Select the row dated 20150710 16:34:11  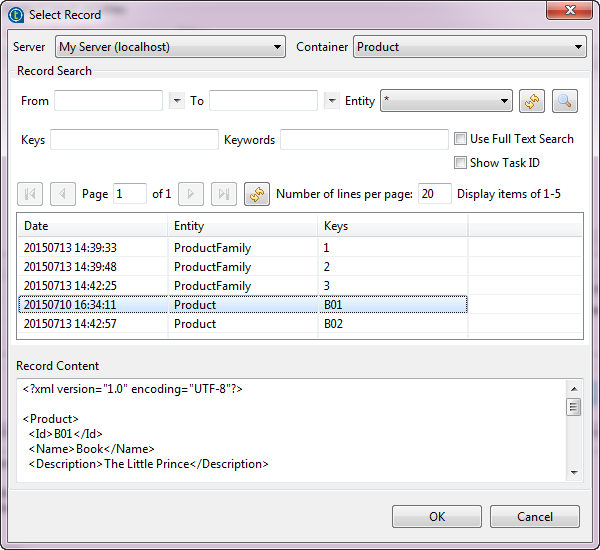coord(243,305)
